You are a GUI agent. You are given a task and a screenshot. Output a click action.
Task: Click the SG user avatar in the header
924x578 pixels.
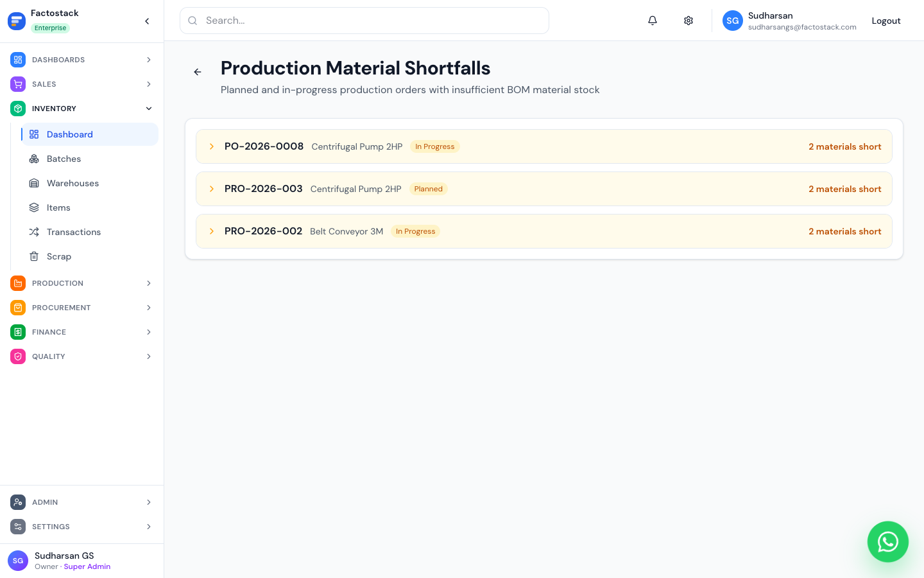(733, 21)
